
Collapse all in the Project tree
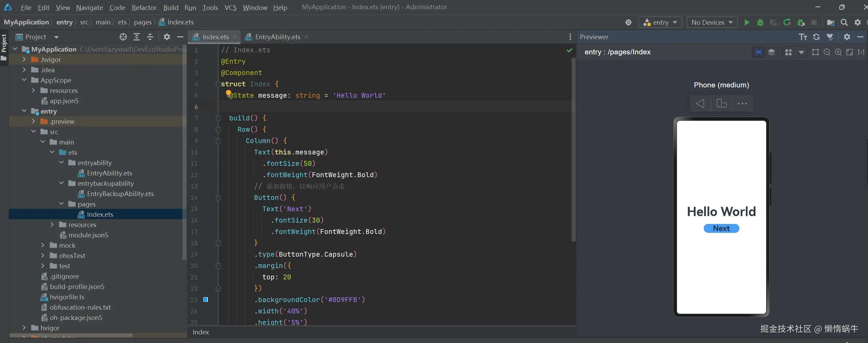[x=150, y=37]
